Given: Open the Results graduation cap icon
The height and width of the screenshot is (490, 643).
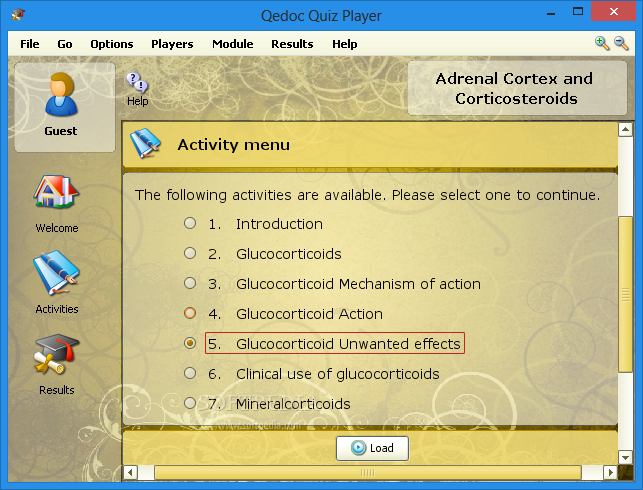Looking at the screenshot, I should click(56, 354).
